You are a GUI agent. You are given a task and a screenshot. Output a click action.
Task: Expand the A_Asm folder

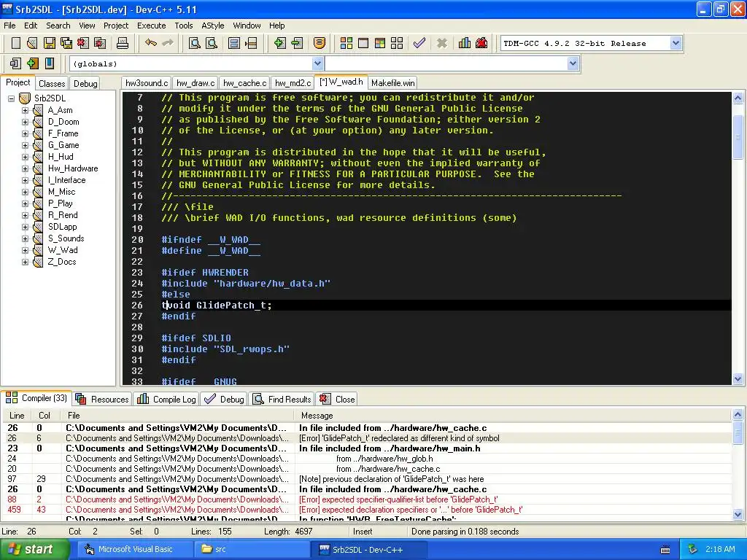[x=26, y=110]
